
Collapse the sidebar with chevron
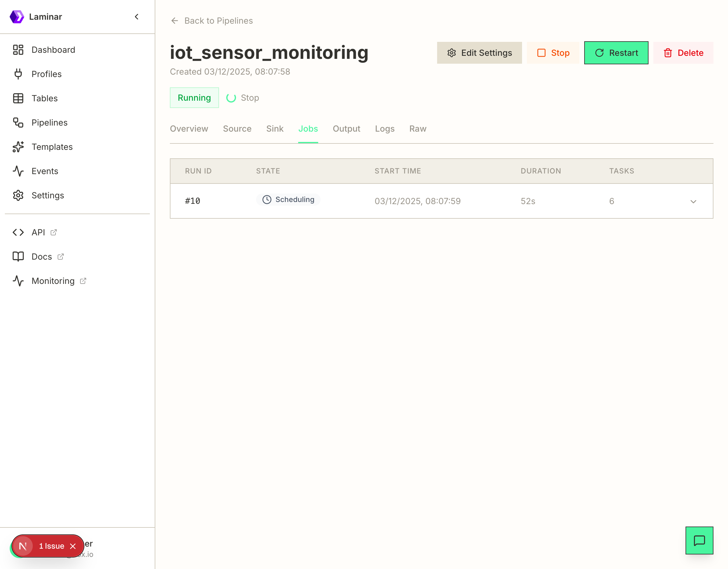coord(136,17)
